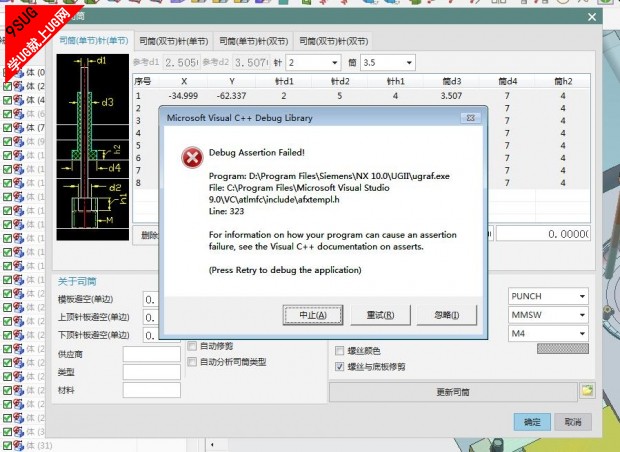Image resolution: width=620 pixels, height=452 pixels.
Task: Toggle the checkbox for 体 (6 row
Action: click(x=7, y=114)
